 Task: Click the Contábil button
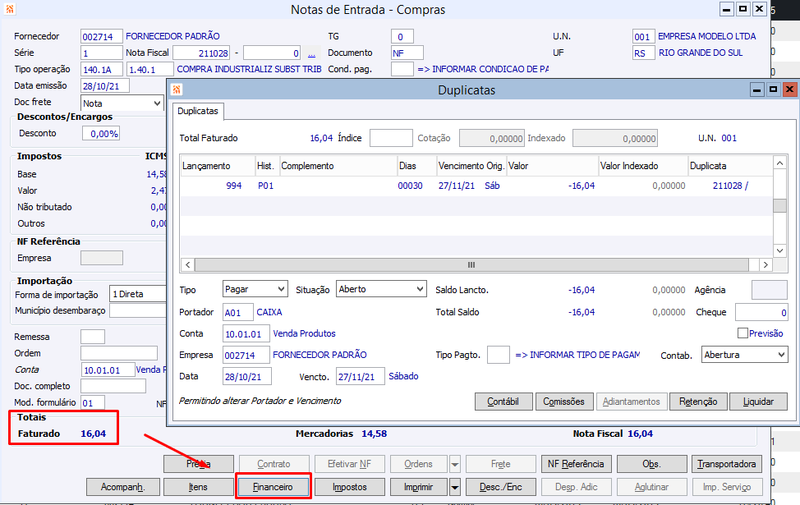502,401
